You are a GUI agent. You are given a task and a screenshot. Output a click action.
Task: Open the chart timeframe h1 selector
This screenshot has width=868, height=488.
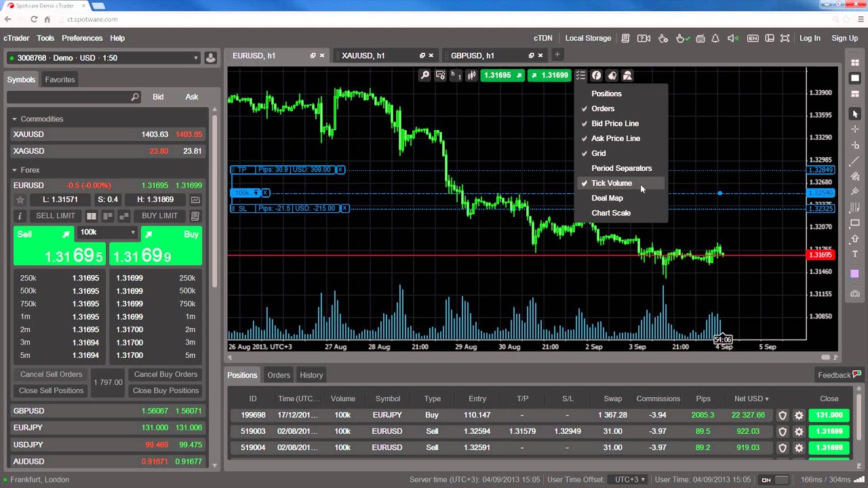click(456, 75)
